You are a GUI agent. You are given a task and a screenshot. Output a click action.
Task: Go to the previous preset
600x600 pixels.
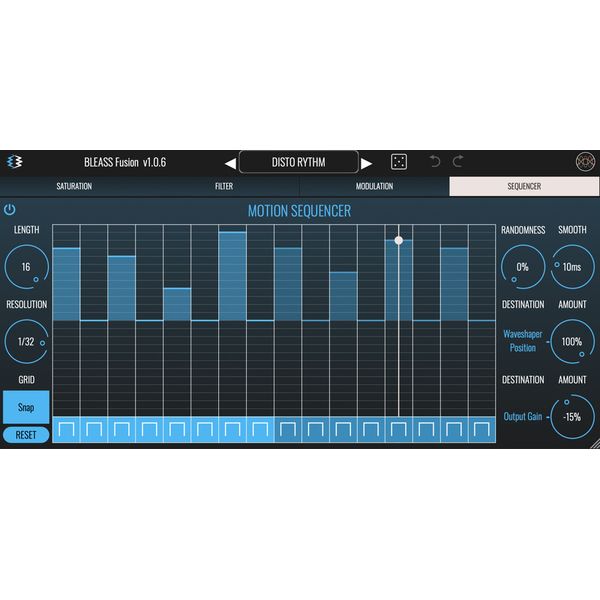pyautogui.click(x=230, y=163)
